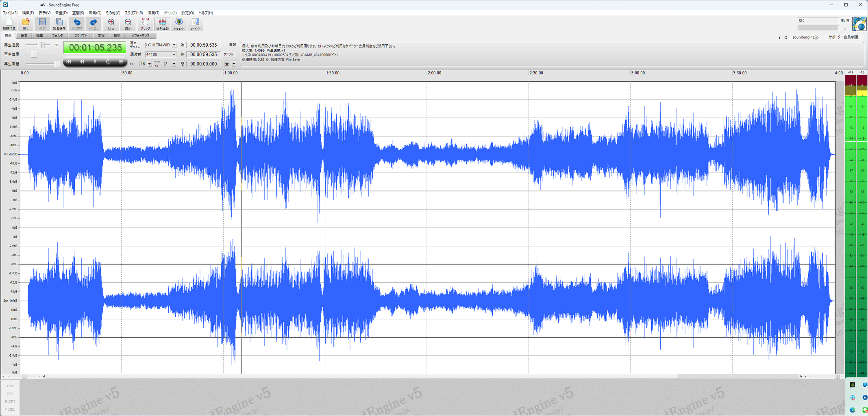Click the green chat tray icon
This screenshot has width=868, height=416.
pyautogui.click(x=865, y=410)
